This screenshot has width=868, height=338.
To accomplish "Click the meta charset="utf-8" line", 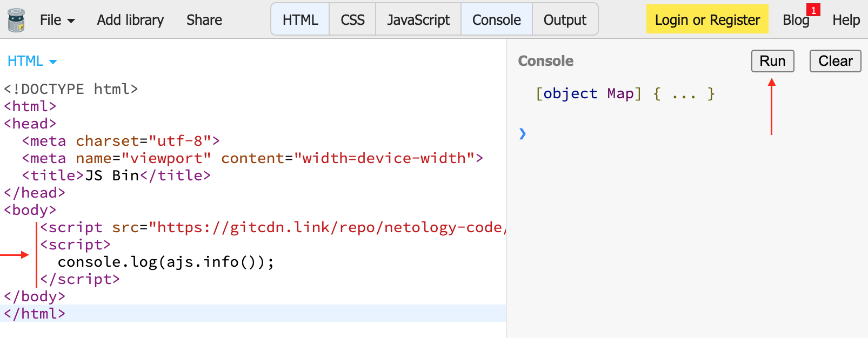I will (121, 141).
